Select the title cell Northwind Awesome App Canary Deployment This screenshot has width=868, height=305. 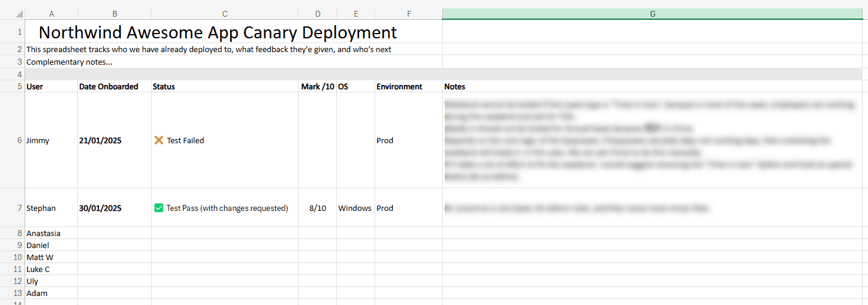tap(218, 32)
